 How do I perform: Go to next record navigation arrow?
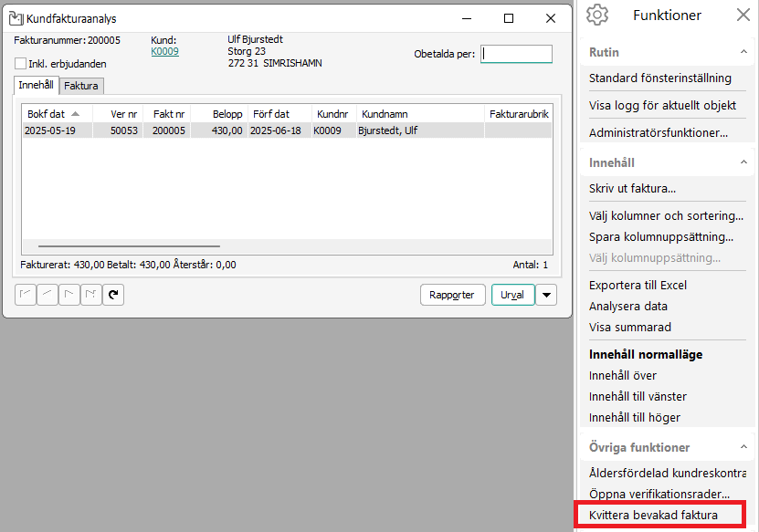pyautogui.click(x=69, y=295)
